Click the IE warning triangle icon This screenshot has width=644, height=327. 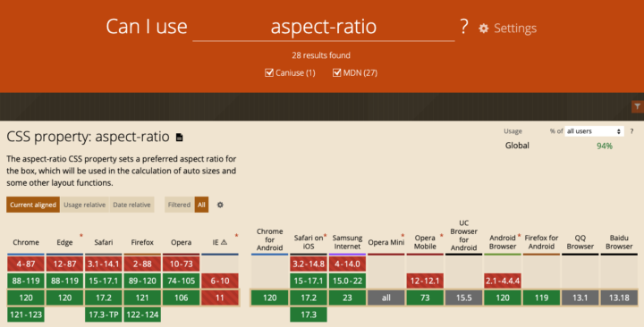click(x=224, y=242)
